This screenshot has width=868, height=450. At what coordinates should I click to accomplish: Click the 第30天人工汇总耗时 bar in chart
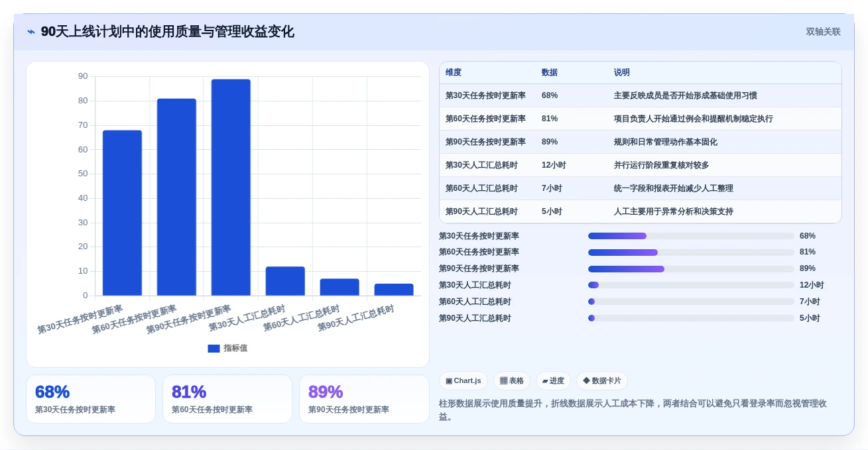coord(285,281)
